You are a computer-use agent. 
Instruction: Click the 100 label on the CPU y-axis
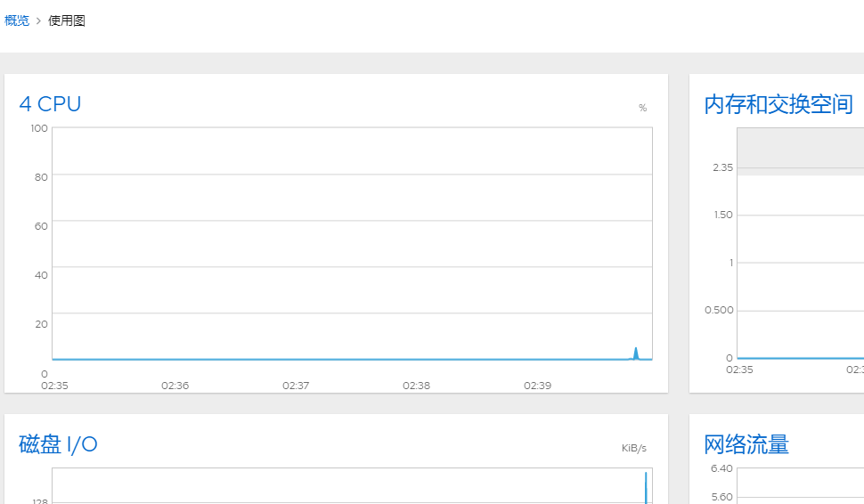click(39, 128)
